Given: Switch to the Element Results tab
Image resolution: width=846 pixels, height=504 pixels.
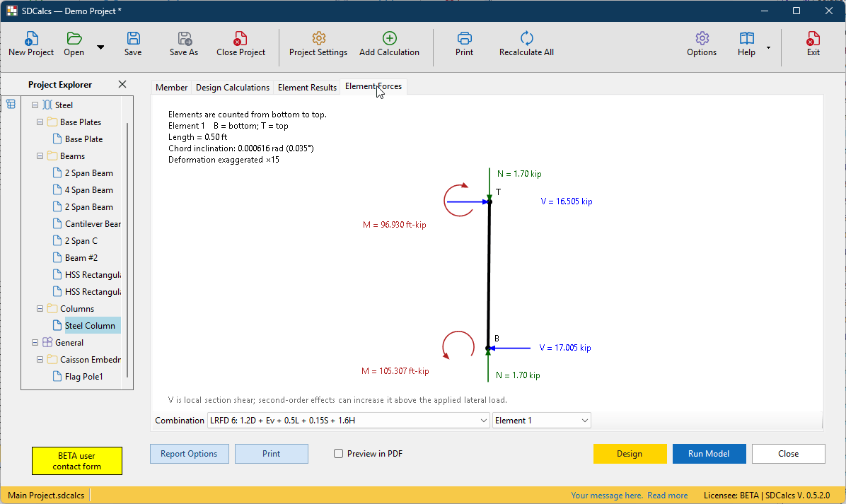Looking at the screenshot, I should pos(307,88).
